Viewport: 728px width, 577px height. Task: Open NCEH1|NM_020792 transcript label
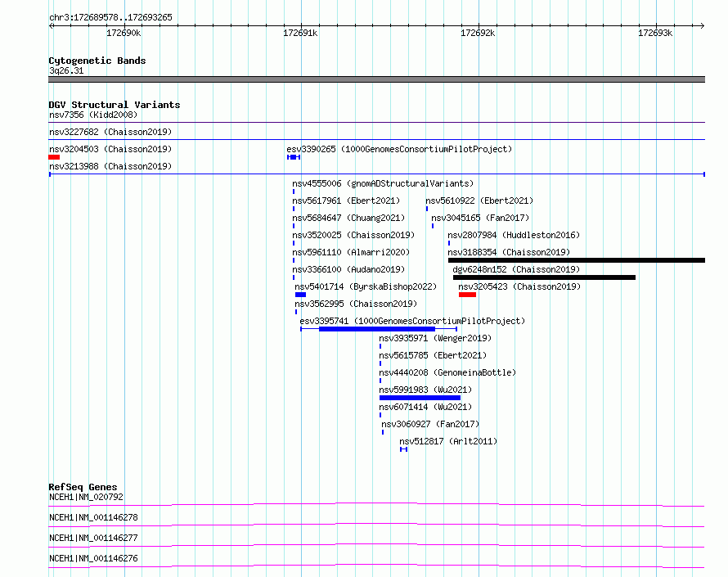[x=87, y=497]
